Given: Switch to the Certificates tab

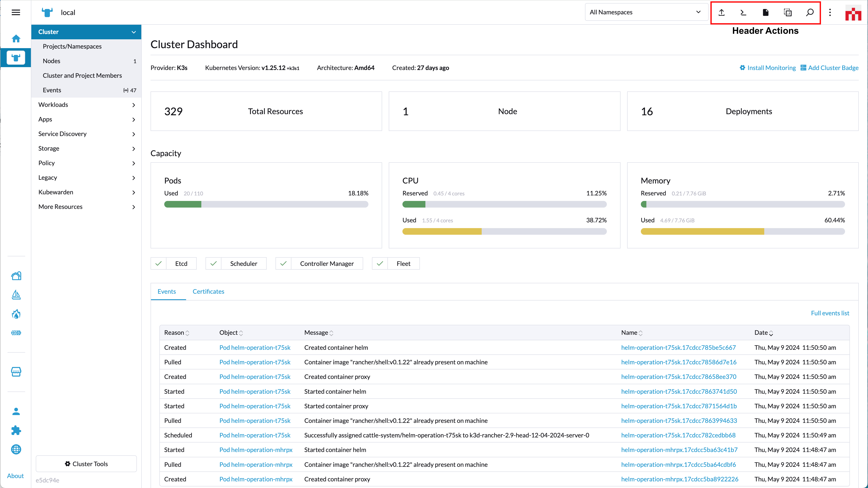Looking at the screenshot, I should pyautogui.click(x=208, y=291).
